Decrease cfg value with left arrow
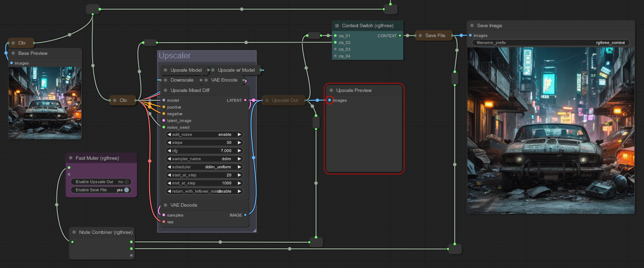644x268 pixels. [169, 151]
